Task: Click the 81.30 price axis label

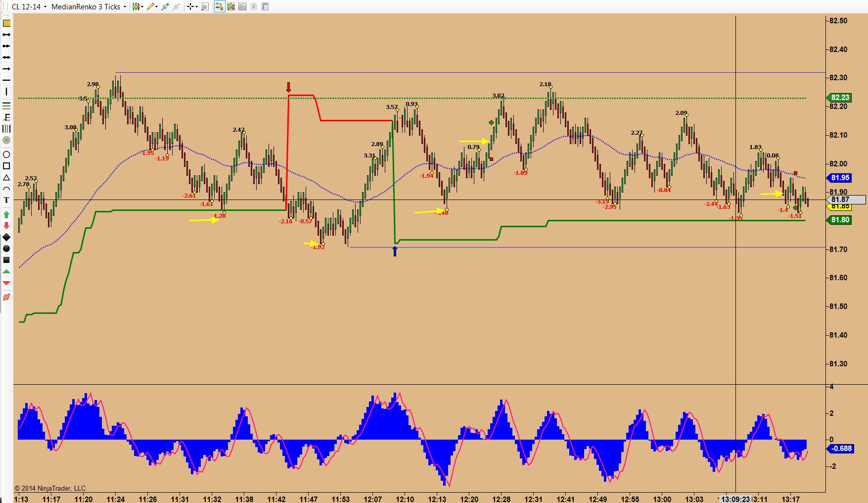Action: 838,364
